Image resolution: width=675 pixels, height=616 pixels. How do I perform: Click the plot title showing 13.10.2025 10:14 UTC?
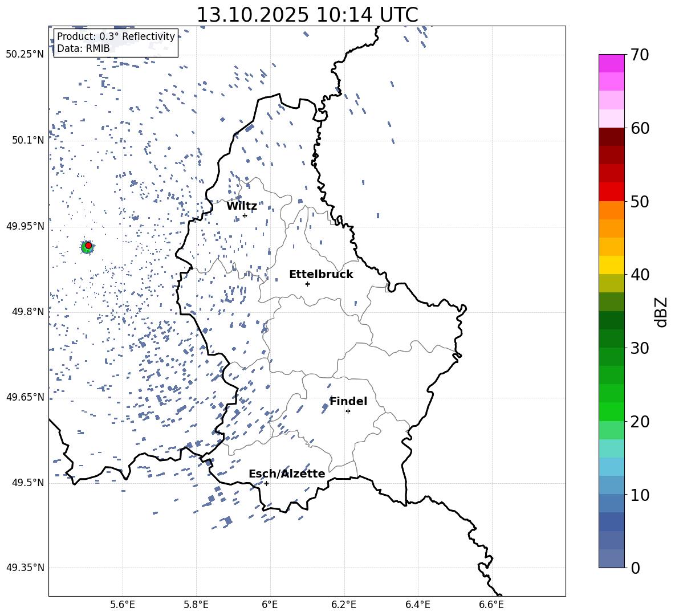coord(307,15)
